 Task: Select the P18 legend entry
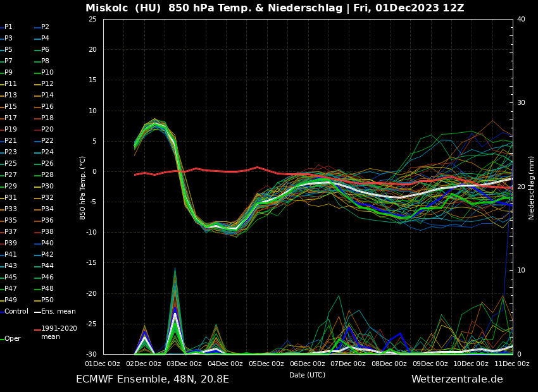click(x=47, y=118)
